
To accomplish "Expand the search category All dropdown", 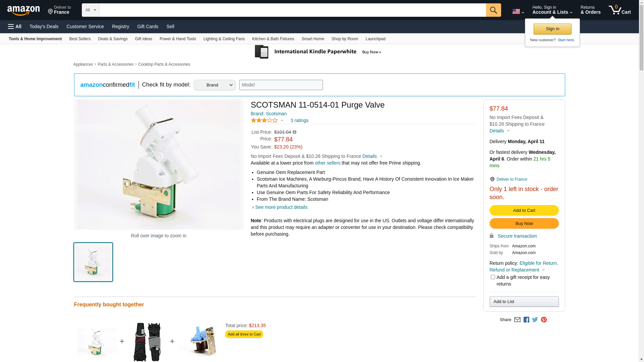I will [x=91, y=10].
